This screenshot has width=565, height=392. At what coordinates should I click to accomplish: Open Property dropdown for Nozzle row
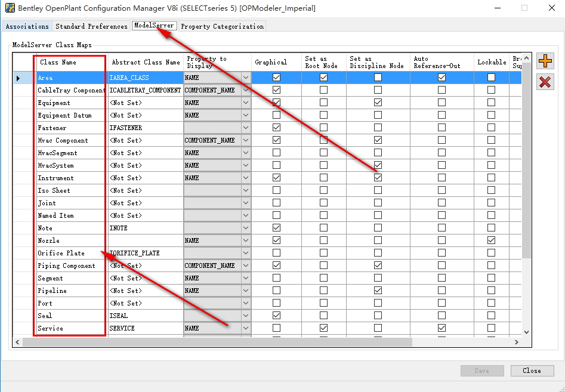(246, 240)
